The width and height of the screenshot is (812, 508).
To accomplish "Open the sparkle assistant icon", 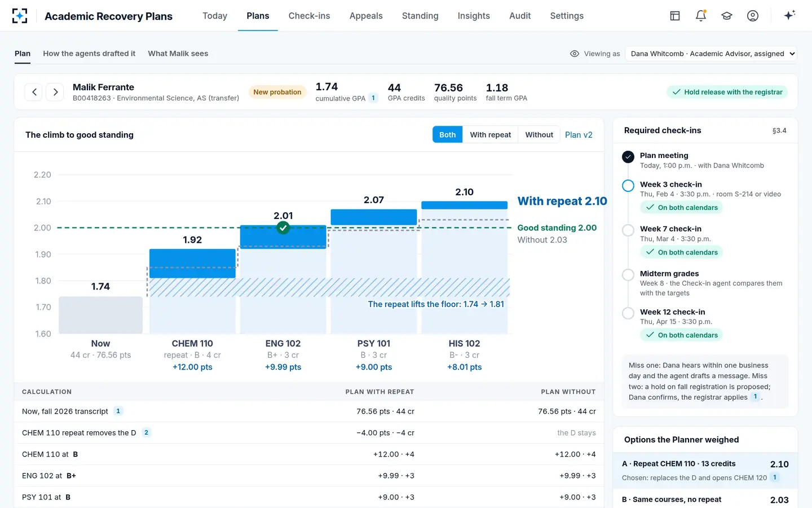I will 789,15.
